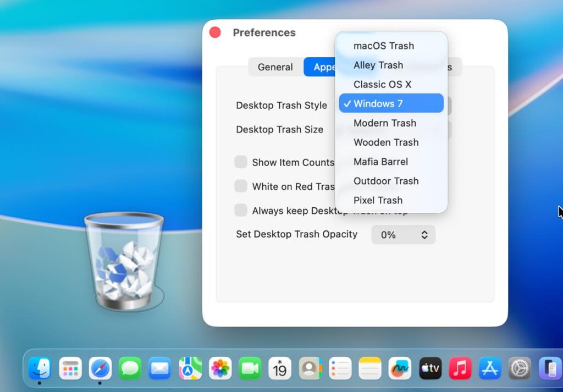This screenshot has width=563, height=392.
Task: Open the App Store from dock
Action: click(489, 368)
